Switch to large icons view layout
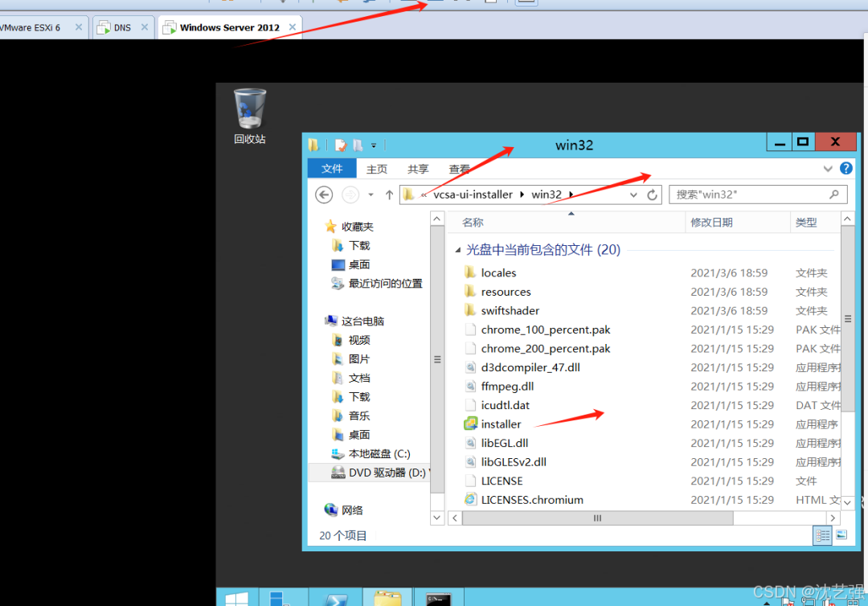Image resolution: width=868 pixels, height=606 pixels. (x=842, y=535)
